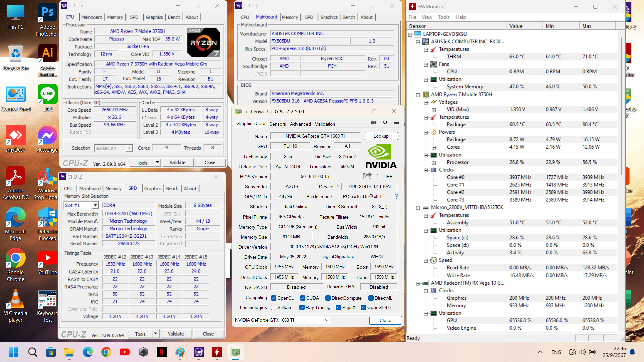Open AnyDesk desktop icon
The image size is (644, 362).
pos(15,139)
